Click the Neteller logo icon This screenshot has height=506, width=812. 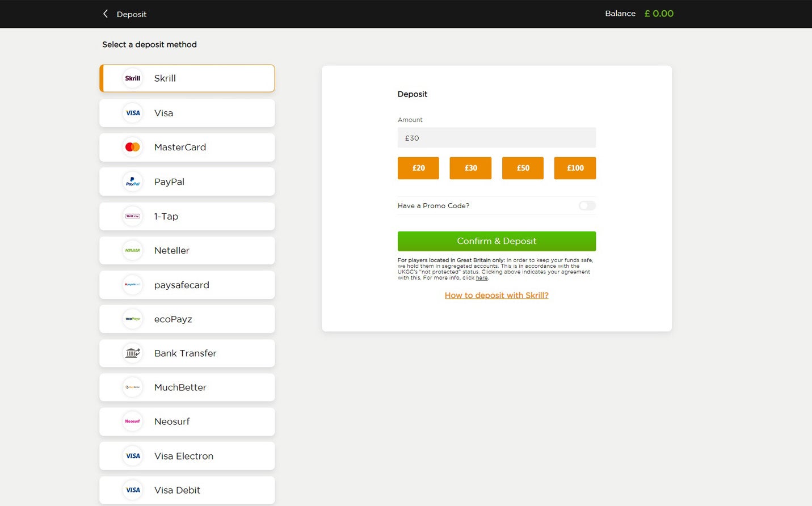(132, 251)
